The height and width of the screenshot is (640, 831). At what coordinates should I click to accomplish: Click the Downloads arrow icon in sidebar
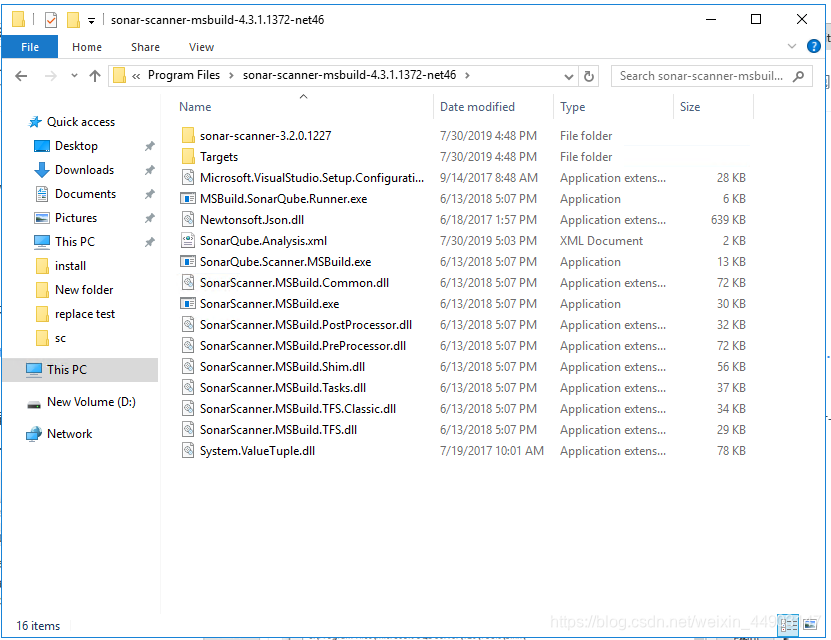[42, 170]
